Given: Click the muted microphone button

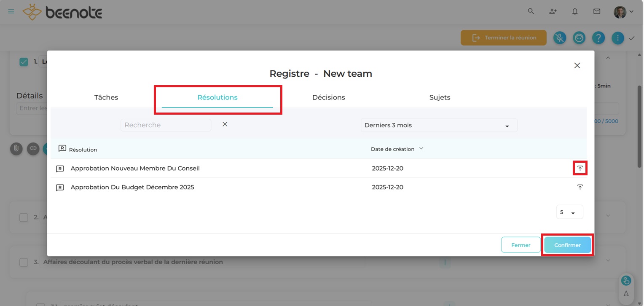Looking at the screenshot, I should coord(559,38).
